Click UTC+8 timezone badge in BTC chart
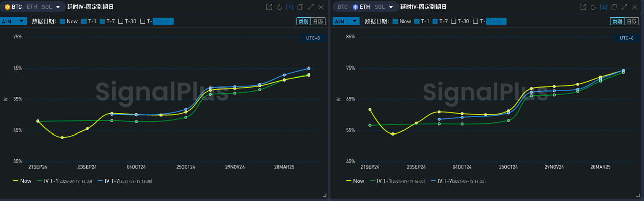 [x=313, y=38]
